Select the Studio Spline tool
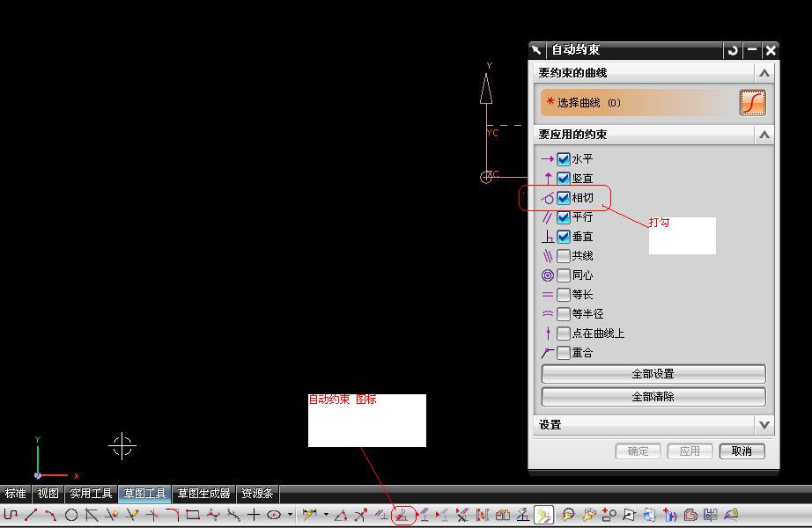The width and height of the screenshot is (812, 528). pyautogui.click(x=213, y=515)
